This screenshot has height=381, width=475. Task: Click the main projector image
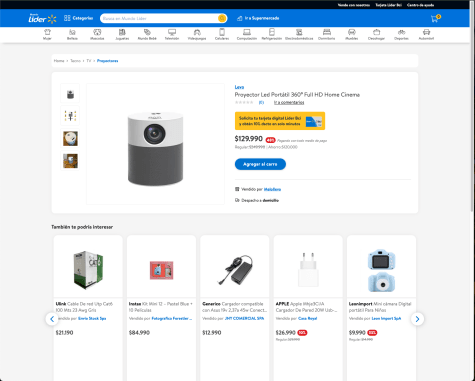point(155,144)
